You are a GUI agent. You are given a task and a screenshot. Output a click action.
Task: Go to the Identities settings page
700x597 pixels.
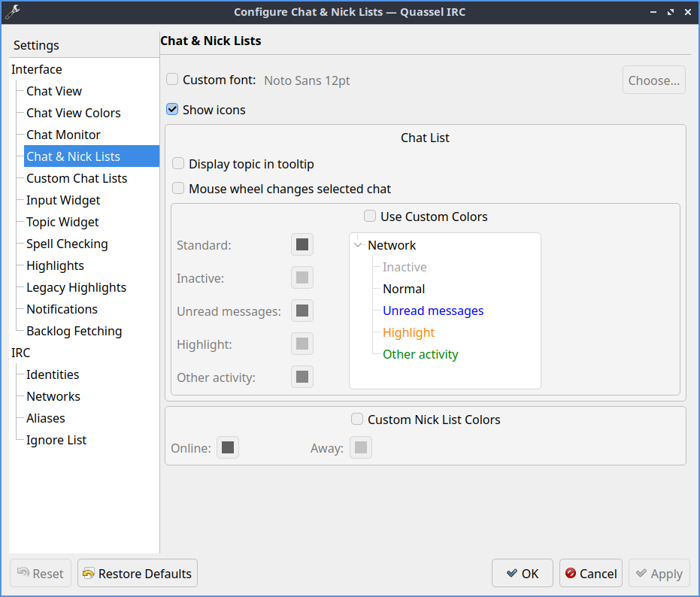click(x=53, y=374)
